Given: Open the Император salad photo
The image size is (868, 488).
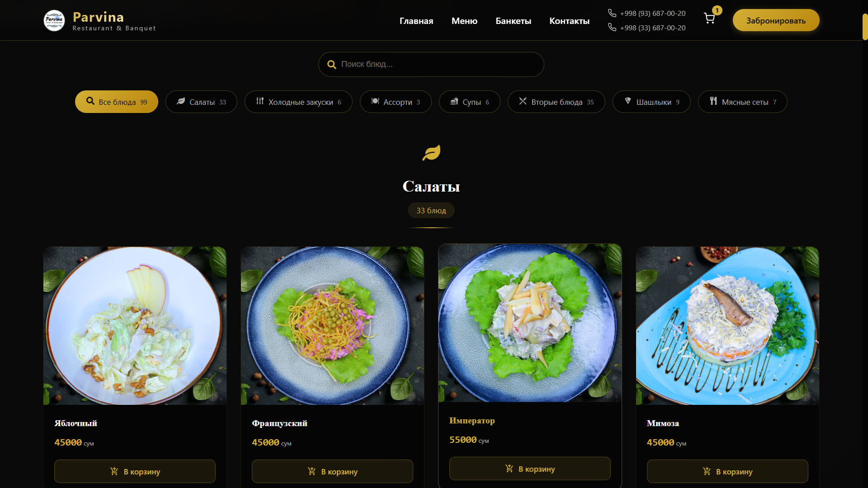Looking at the screenshot, I should pos(530,323).
